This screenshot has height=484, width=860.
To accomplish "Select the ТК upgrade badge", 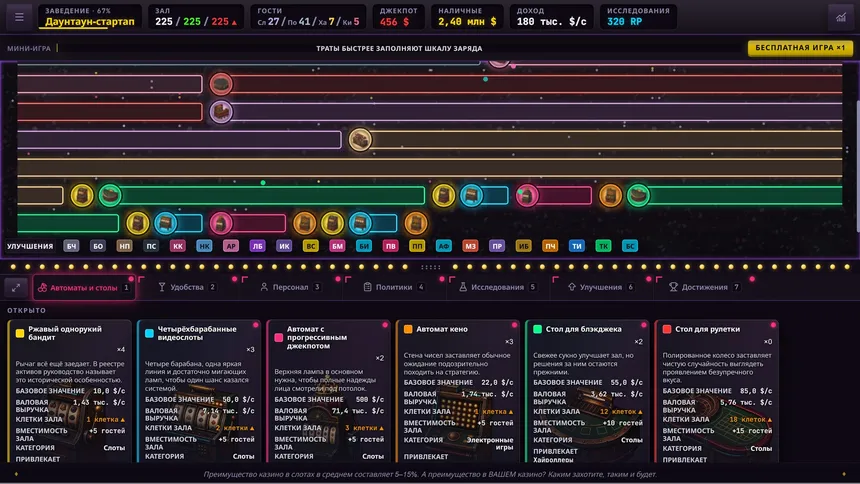I will pos(603,246).
